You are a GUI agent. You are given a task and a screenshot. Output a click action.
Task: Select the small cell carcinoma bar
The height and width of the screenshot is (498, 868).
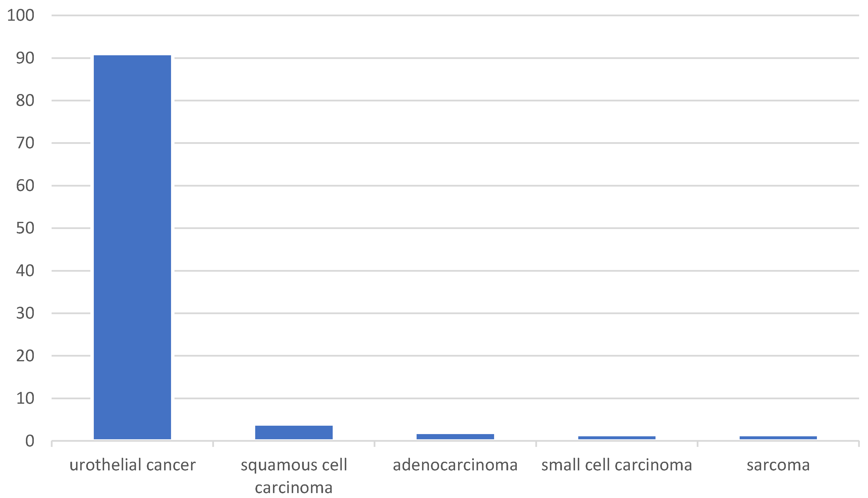click(617, 438)
